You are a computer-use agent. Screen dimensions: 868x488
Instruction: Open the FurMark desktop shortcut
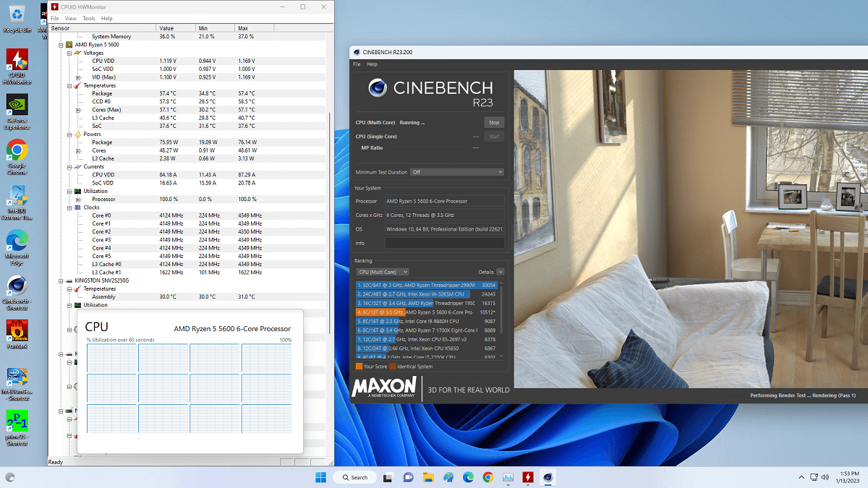click(x=17, y=334)
